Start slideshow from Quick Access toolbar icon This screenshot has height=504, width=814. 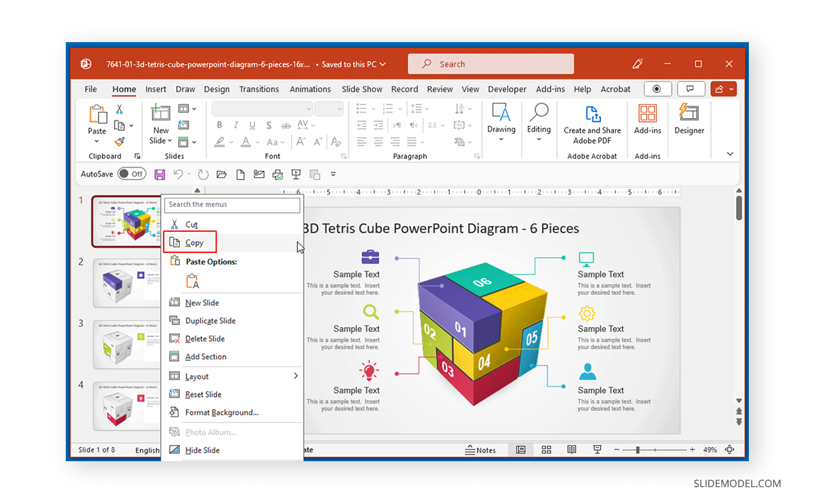(296, 174)
